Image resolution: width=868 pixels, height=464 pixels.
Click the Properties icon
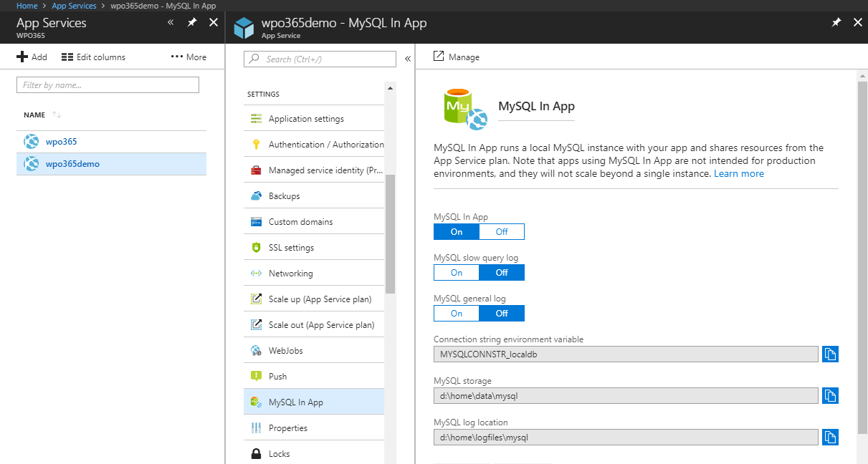256,428
